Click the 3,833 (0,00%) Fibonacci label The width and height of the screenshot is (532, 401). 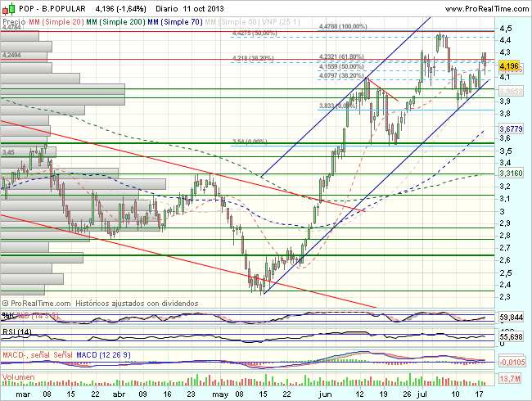point(338,106)
